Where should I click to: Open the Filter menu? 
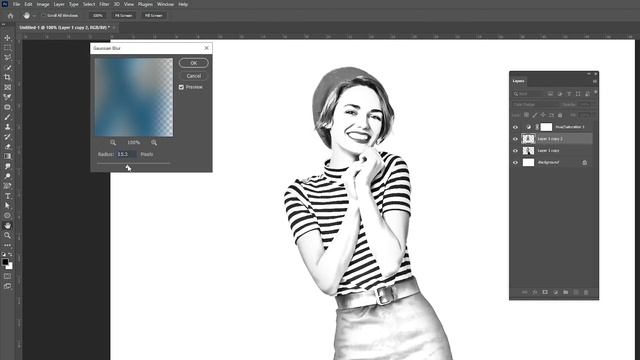[104, 4]
